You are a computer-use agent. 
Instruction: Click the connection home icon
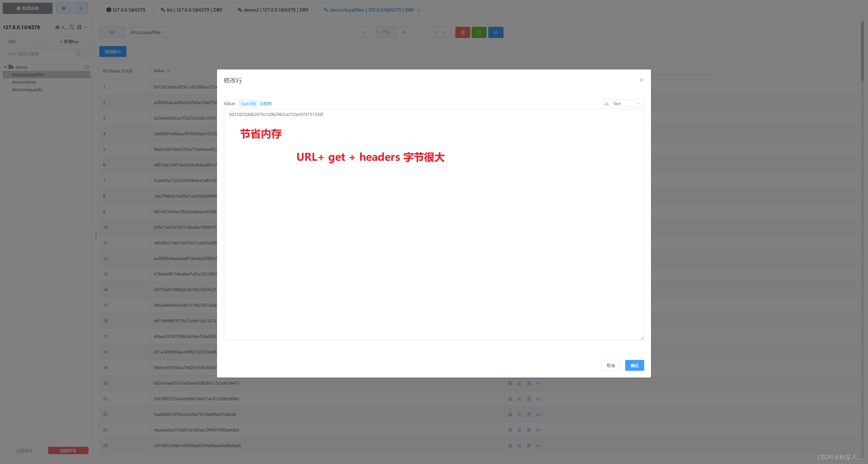click(x=57, y=27)
